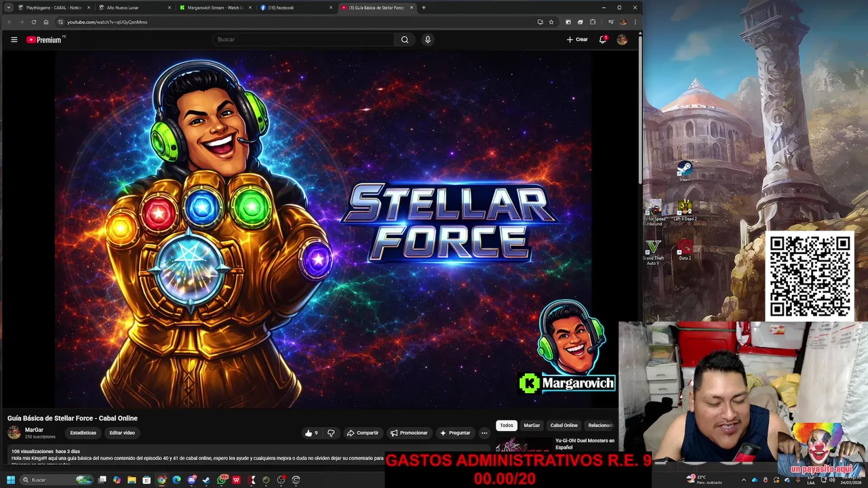This screenshot has width=868, height=488.
Task: Open File Explorer from taskbar
Action: click(132, 480)
